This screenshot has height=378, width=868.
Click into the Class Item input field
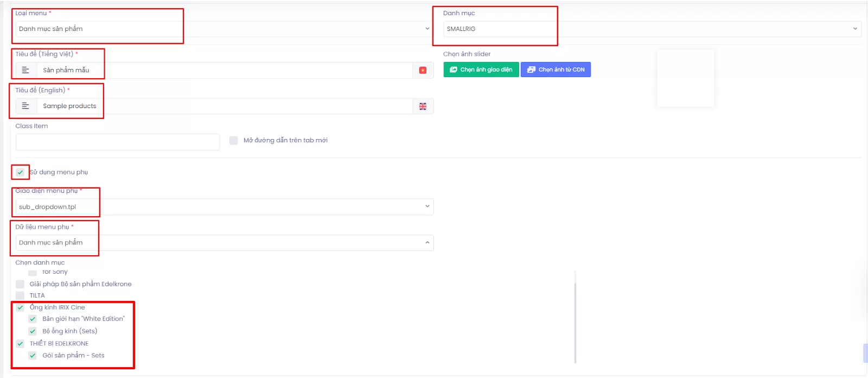[x=118, y=142]
